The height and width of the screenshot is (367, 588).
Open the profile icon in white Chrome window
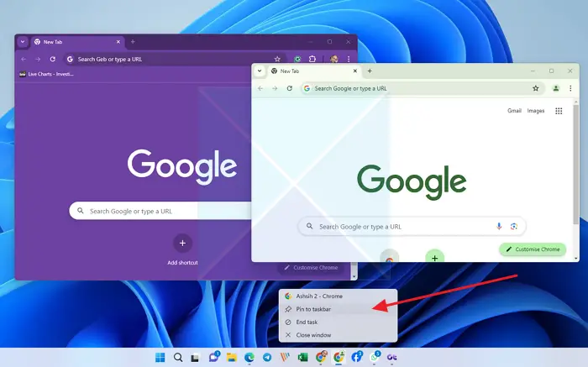pyautogui.click(x=556, y=88)
